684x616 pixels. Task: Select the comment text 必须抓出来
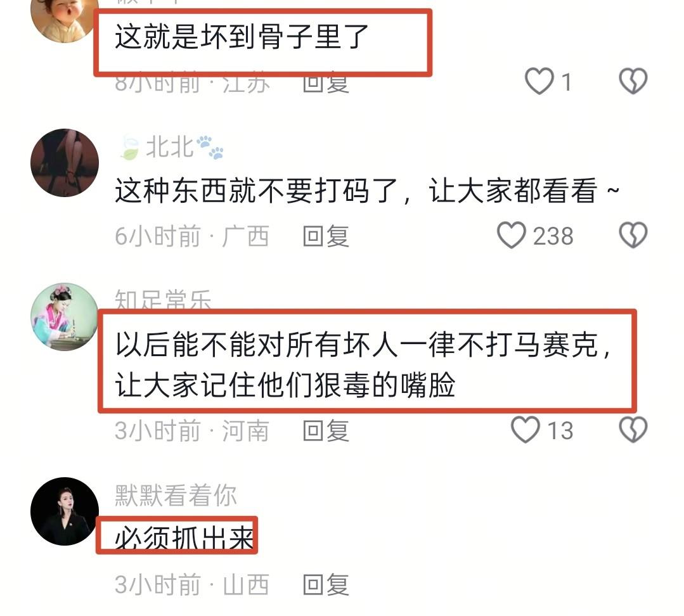[x=184, y=537]
